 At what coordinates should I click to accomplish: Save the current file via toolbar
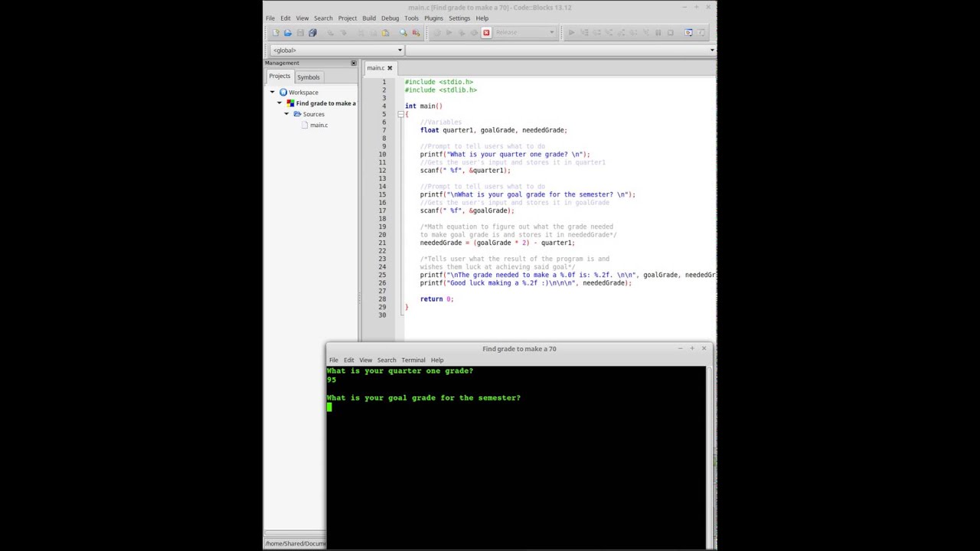pos(300,32)
